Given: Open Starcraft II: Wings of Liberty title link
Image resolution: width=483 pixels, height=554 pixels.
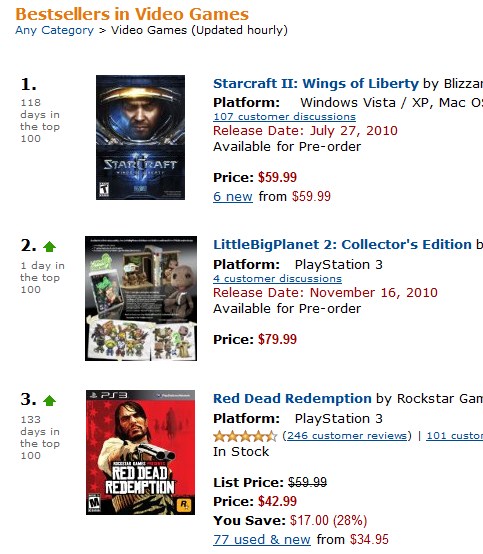Looking at the screenshot, I should [316, 84].
